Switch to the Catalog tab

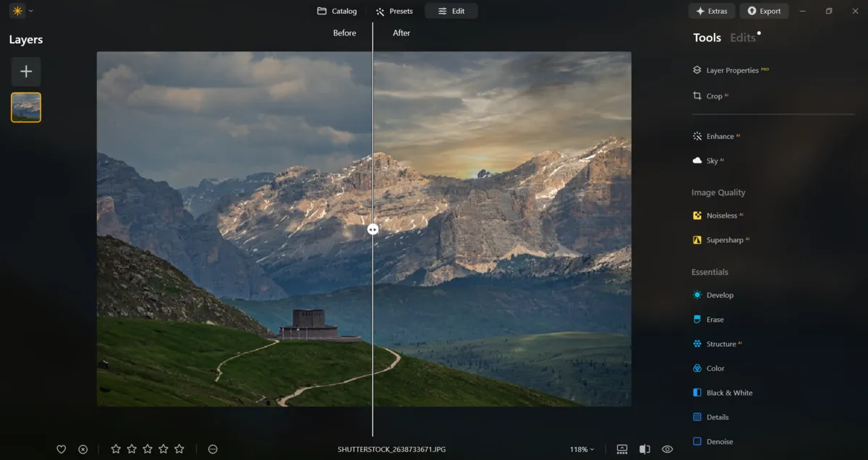[x=336, y=11]
